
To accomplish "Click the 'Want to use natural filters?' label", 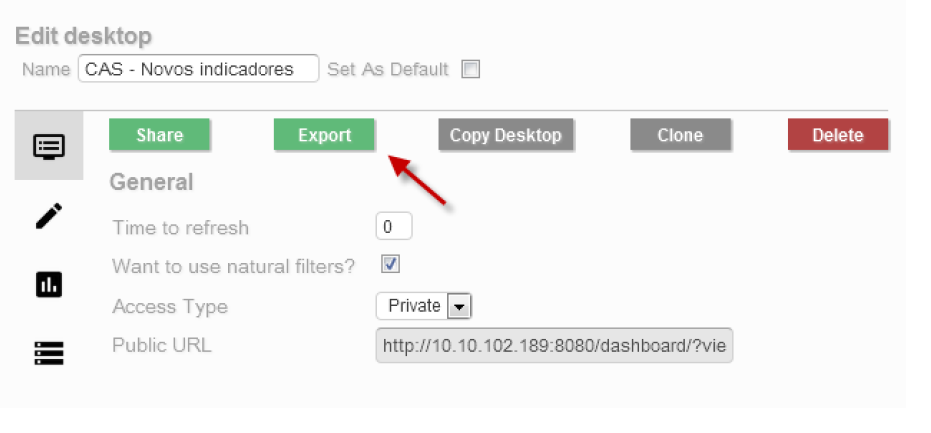I will (234, 267).
